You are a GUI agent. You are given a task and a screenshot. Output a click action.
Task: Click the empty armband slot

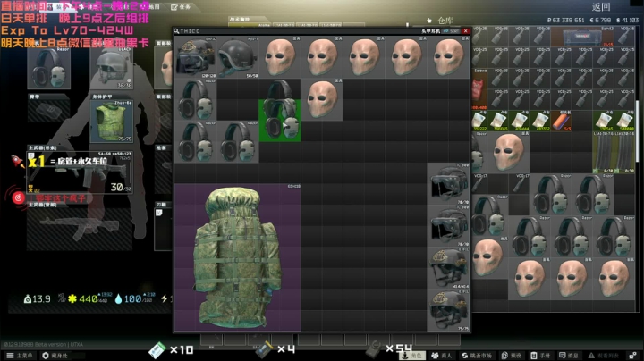(49, 111)
